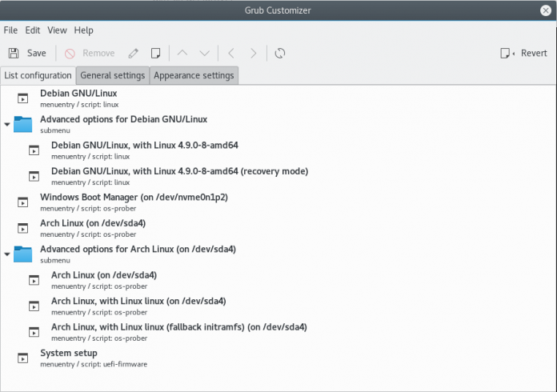Click icon of Arch with Linux linux entry

pyautogui.click(x=34, y=306)
